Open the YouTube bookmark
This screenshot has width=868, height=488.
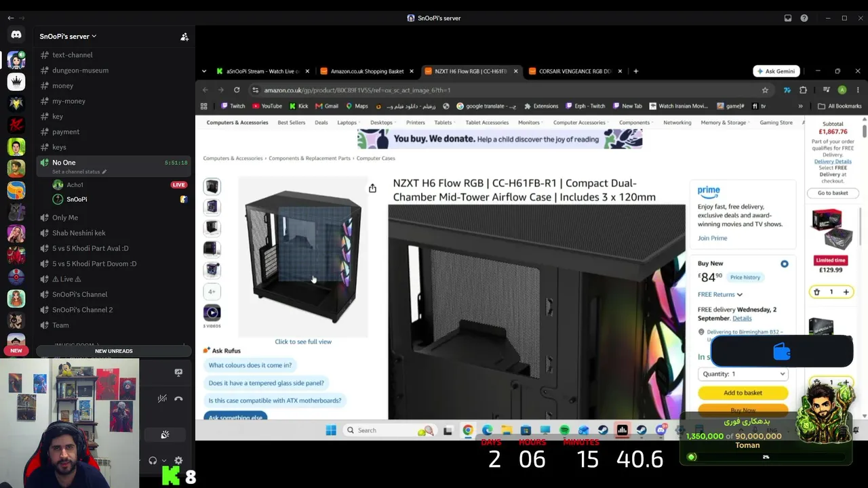point(267,106)
